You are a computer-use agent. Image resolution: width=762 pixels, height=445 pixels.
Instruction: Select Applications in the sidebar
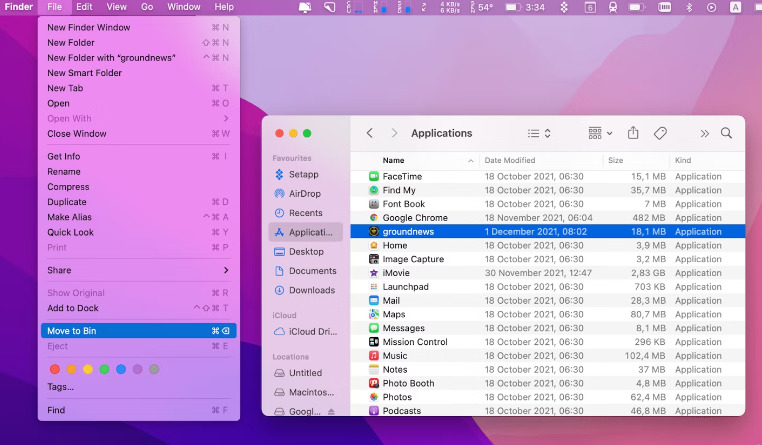coord(306,232)
